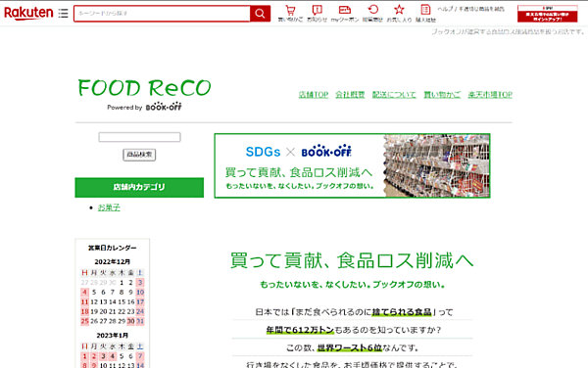This screenshot has width=588, height=368.
Task: Focus the Rakuten keyword search field
Action: tap(162, 14)
